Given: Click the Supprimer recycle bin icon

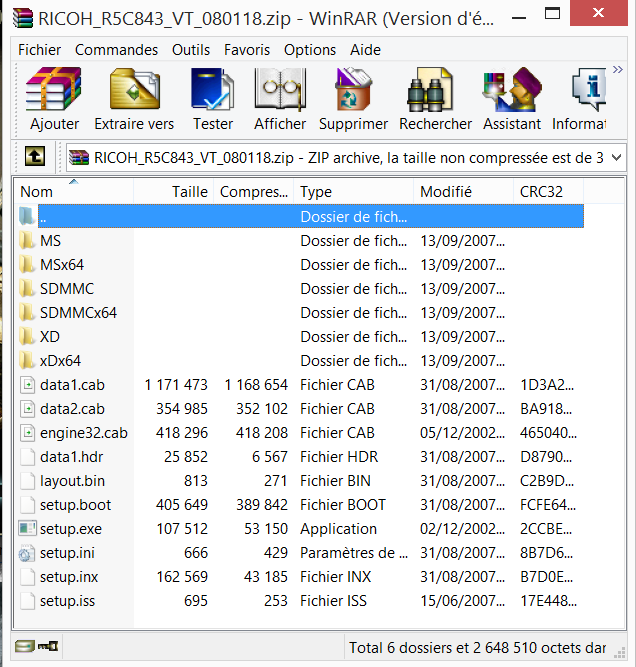Looking at the screenshot, I should coord(353,89).
